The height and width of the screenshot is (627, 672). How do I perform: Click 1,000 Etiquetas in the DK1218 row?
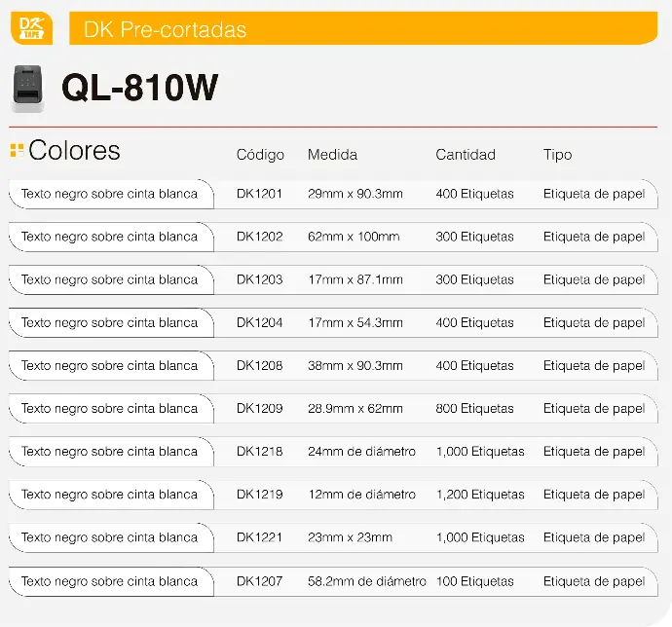tap(480, 452)
